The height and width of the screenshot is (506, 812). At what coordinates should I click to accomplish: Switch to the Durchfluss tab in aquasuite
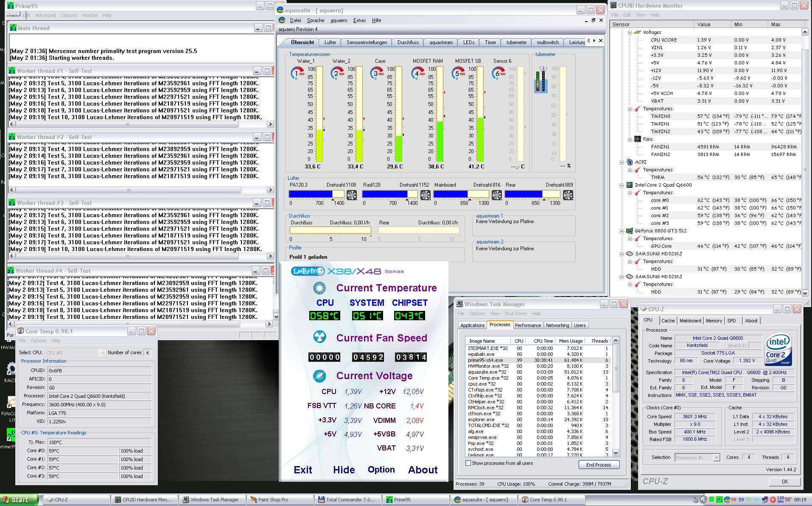click(x=408, y=42)
